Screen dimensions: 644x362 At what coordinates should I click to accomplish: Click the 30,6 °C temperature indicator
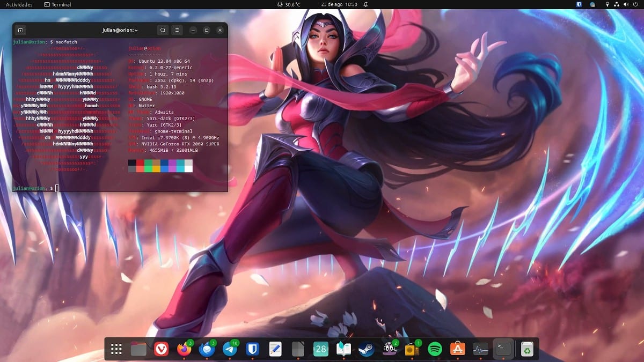coord(288,4)
